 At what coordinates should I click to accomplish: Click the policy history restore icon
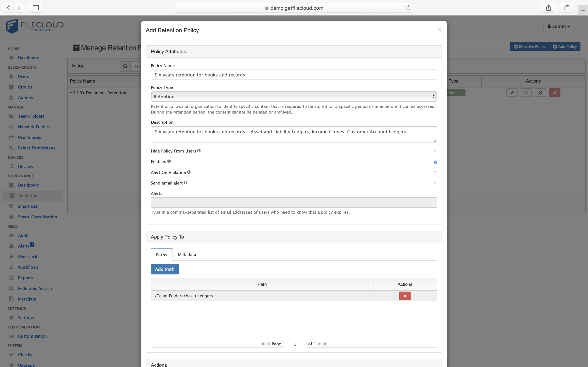(540, 93)
